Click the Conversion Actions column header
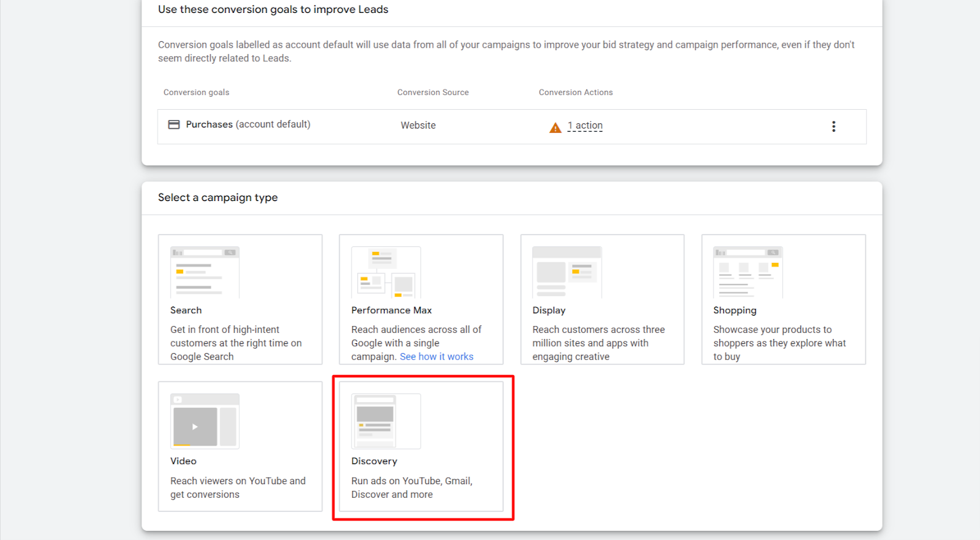 tap(575, 93)
